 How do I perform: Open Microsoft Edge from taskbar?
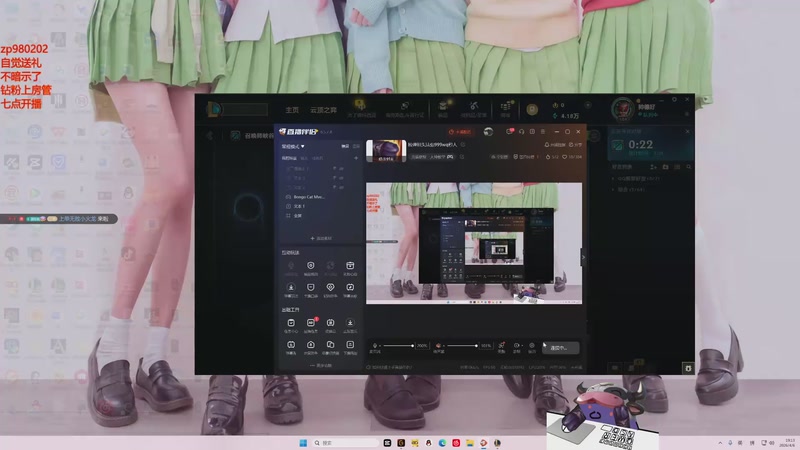coord(442,443)
